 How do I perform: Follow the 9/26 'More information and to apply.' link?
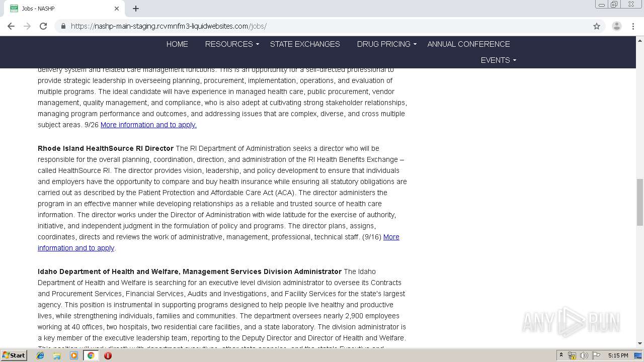coord(148,125)
